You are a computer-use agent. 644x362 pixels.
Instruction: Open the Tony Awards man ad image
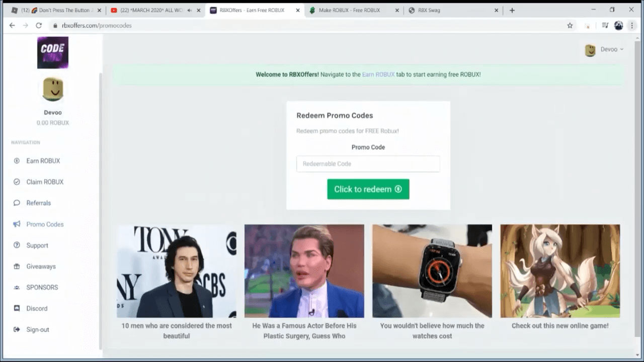click(177, 271)
